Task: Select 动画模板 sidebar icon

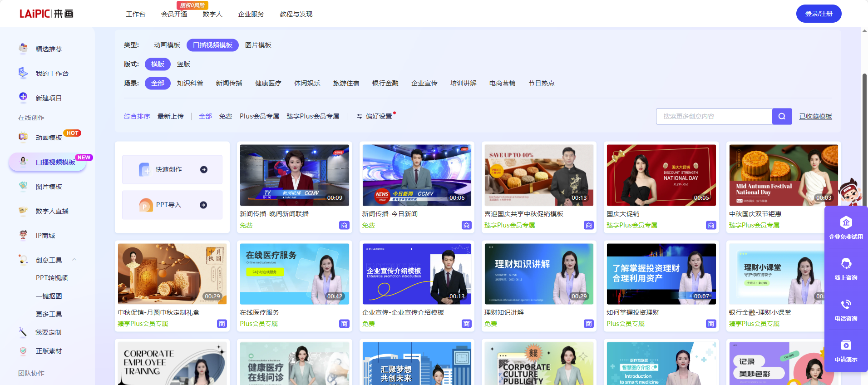Action: pos(23,137)
